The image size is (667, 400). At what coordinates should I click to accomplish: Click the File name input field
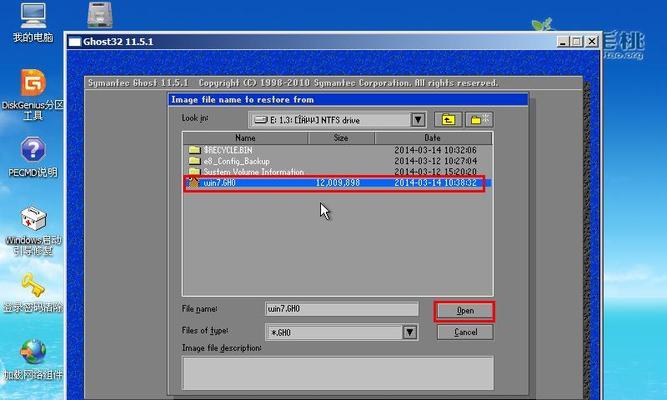pos(342,309)
